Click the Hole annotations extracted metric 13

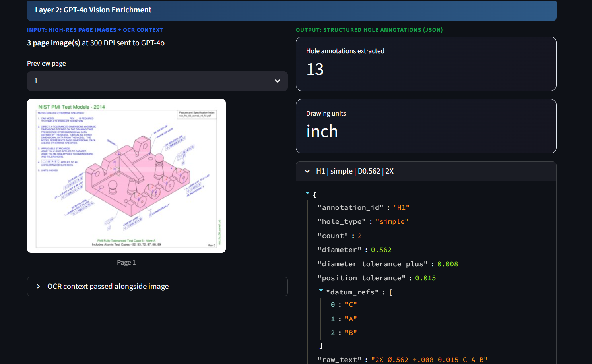point(315,69)
